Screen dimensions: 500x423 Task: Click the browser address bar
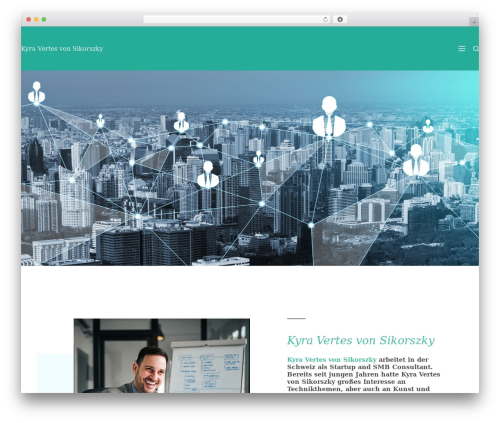coord(236,20)
